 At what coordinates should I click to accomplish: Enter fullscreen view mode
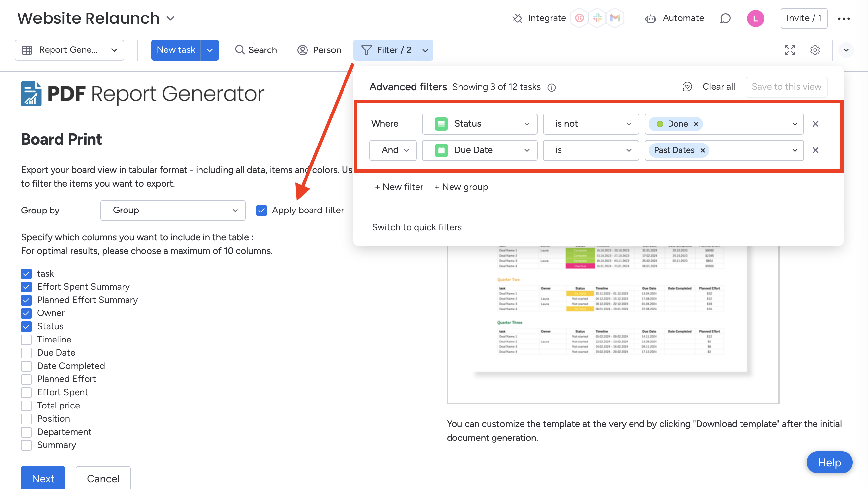790,50
